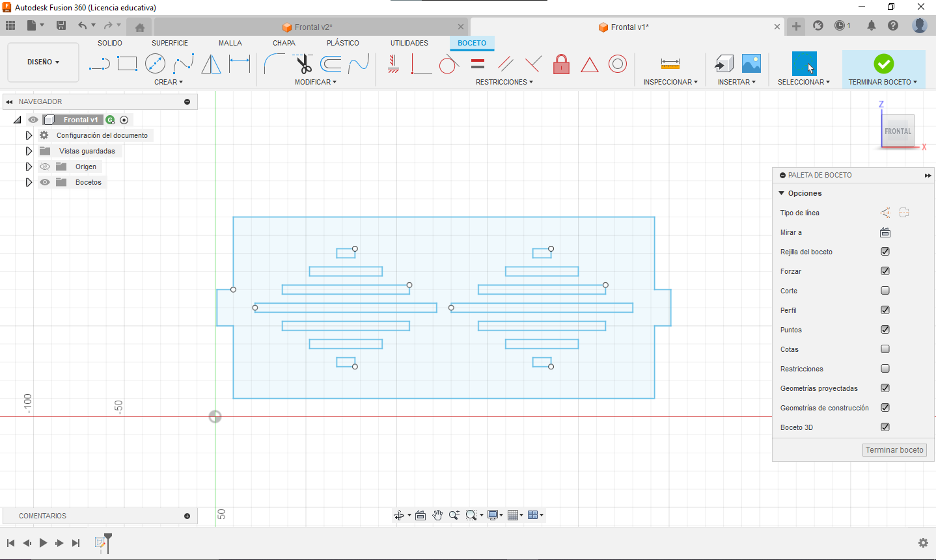936x560 pixels.
Task: Select the Fillet sketch tool
Action: pyautogui.click(x=274, y=64)
